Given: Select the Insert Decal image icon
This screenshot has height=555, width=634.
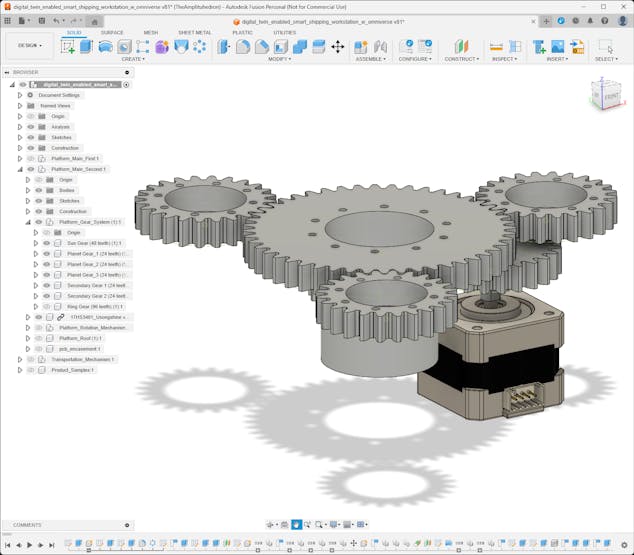Looking at the screenshot, I should coord(558,47).
